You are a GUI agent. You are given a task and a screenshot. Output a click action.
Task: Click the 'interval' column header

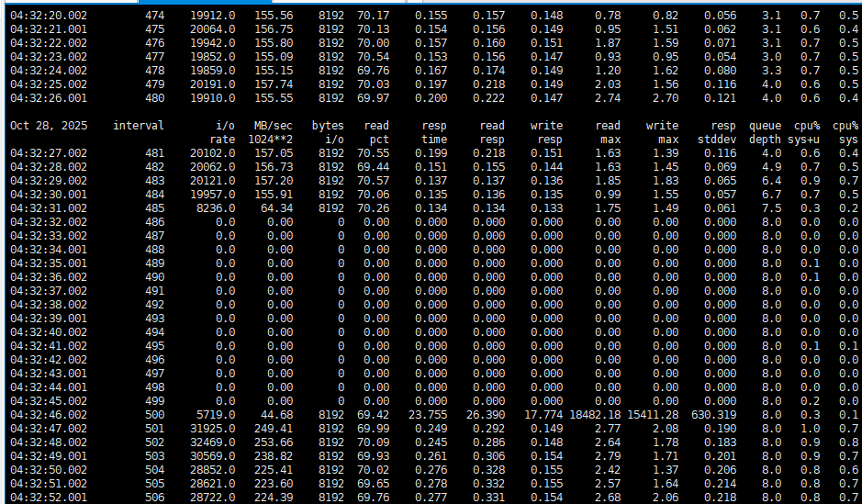[x=139, y=126]
